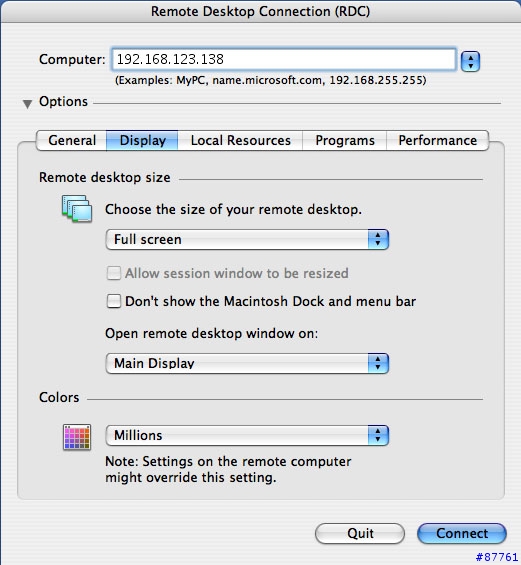Click the 'Remote desktop size' section heading

click(104, 178)
